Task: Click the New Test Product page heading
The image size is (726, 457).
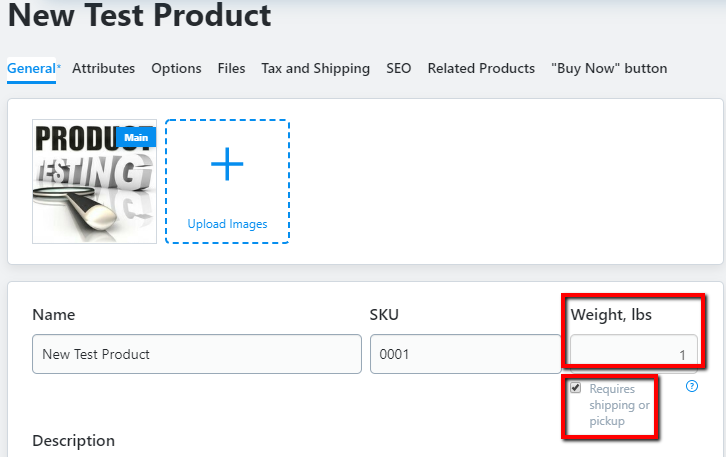Action: (139, 15)
